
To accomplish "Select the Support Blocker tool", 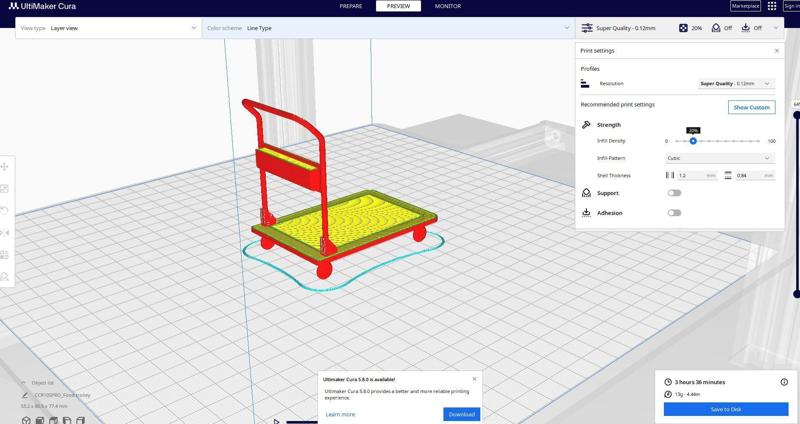I will [5, 277].
